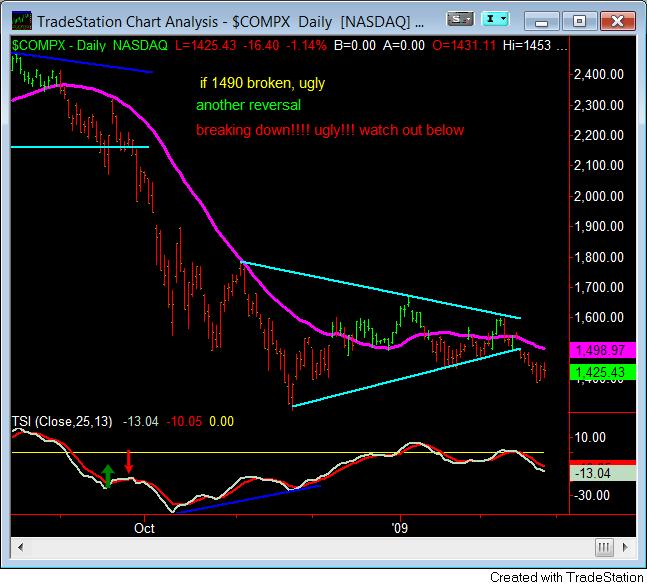Click the TSI (Close,25,13) indicator label
Image resolution: width=647 pixels, height=585 pixels.
[x=62, y=421]
